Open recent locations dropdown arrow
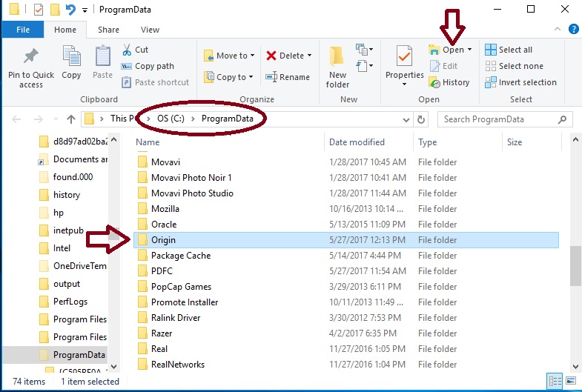Screen dimensions: 582x392 pyautogui.click(x=56, y=119)
